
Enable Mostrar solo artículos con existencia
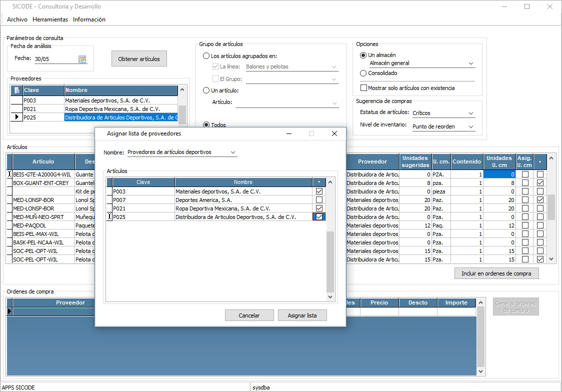click(363, 88)
